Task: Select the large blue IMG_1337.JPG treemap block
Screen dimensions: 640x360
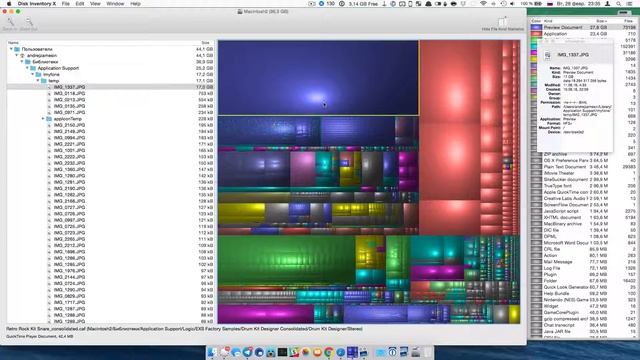Action: (x=318, y=78)
